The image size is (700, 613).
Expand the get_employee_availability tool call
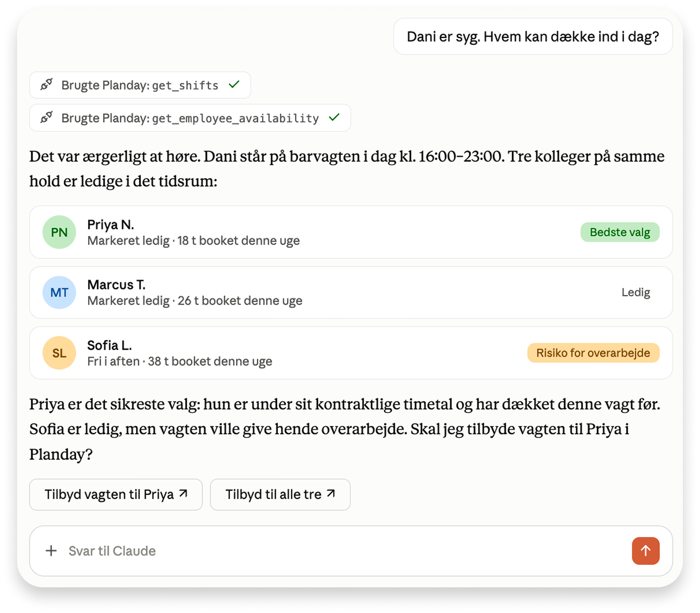coord(190,118)
